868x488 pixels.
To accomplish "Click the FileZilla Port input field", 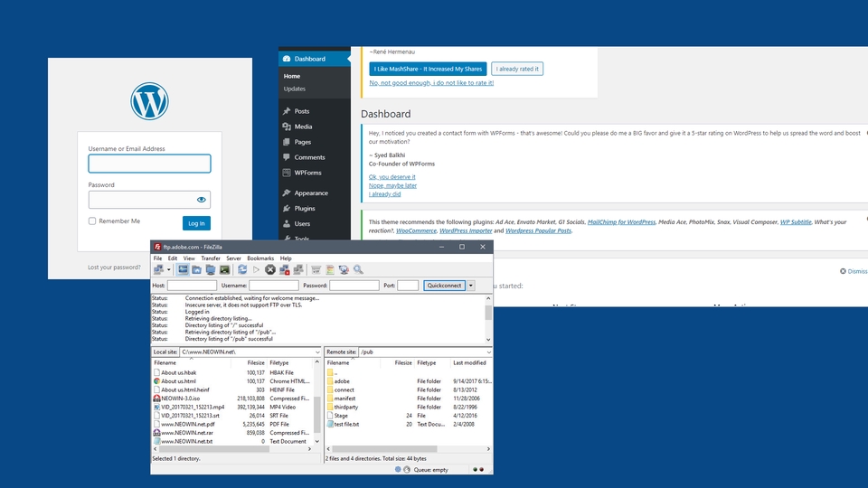I will click(408, 286).
